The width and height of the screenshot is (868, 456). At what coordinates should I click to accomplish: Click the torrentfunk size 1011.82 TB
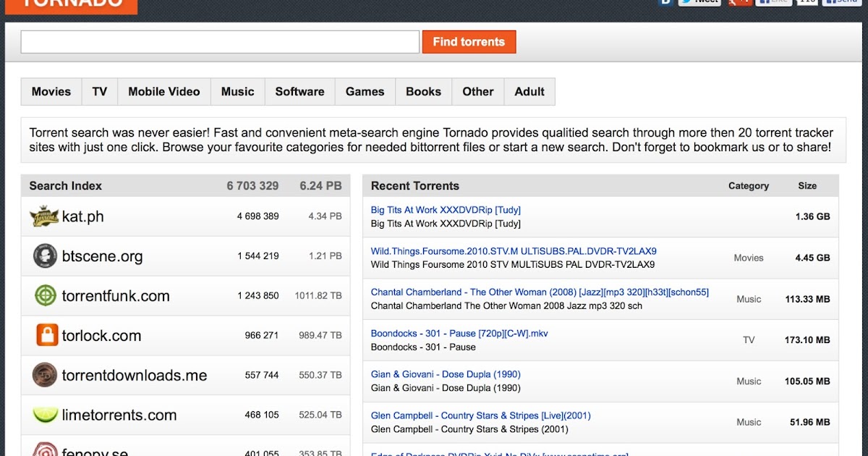(318, 296)
